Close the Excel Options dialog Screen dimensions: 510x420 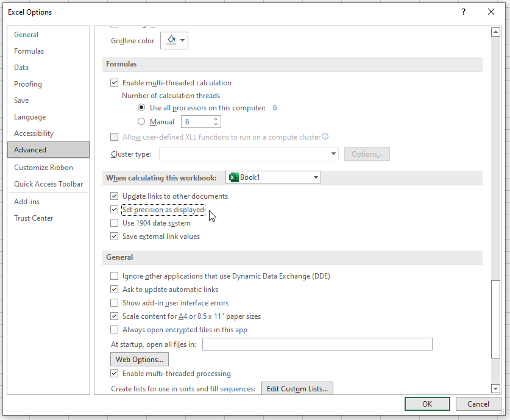click(x=491, y=12)
